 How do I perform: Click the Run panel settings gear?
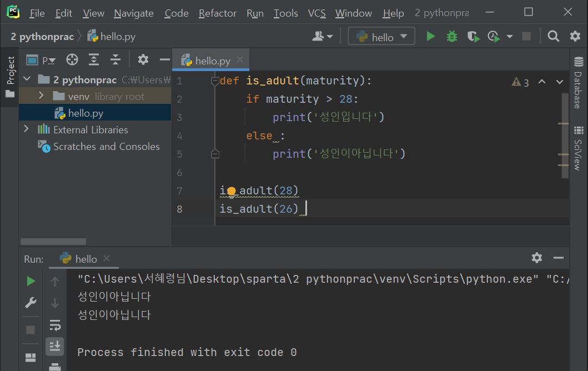536,258
